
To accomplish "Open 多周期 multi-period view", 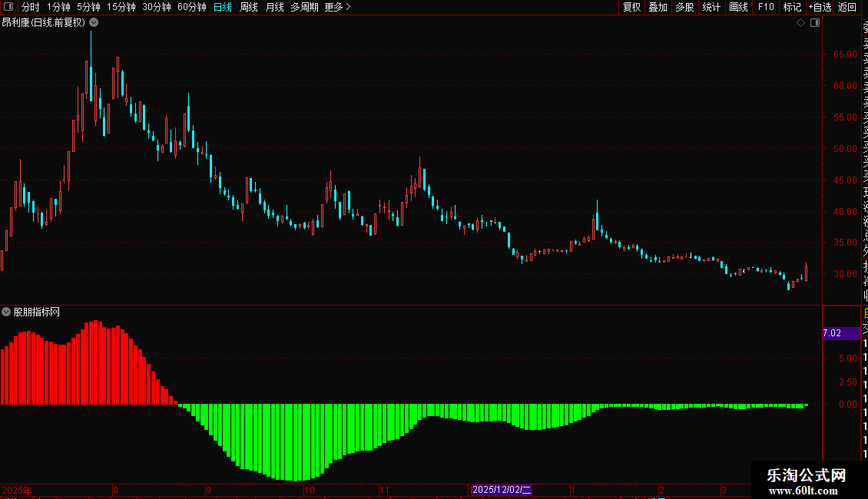I will click(304, 7).
